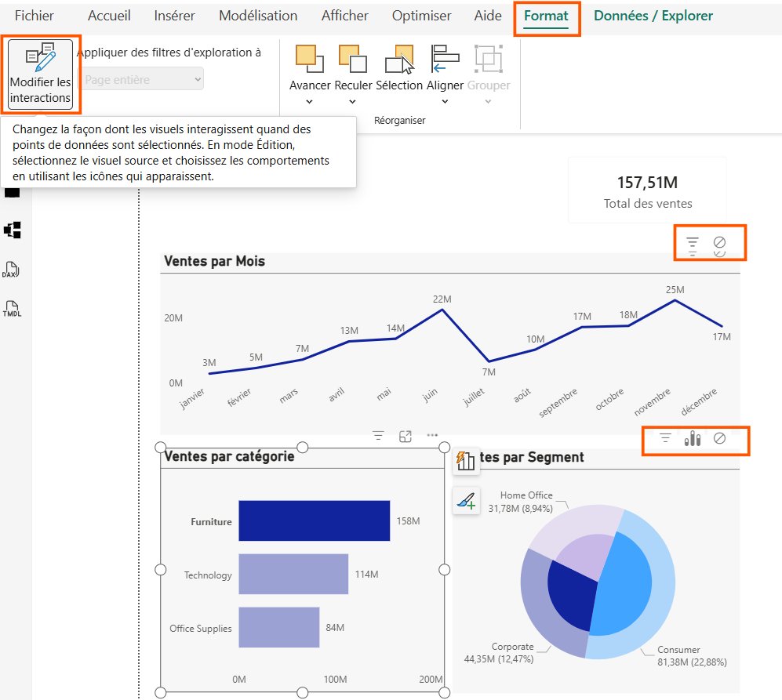
Task: Click the format visual paintbrush button
Action: 466,501
